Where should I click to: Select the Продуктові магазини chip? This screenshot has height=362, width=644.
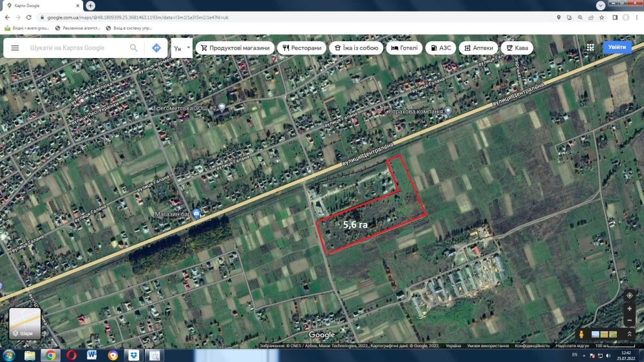point(235,48)
